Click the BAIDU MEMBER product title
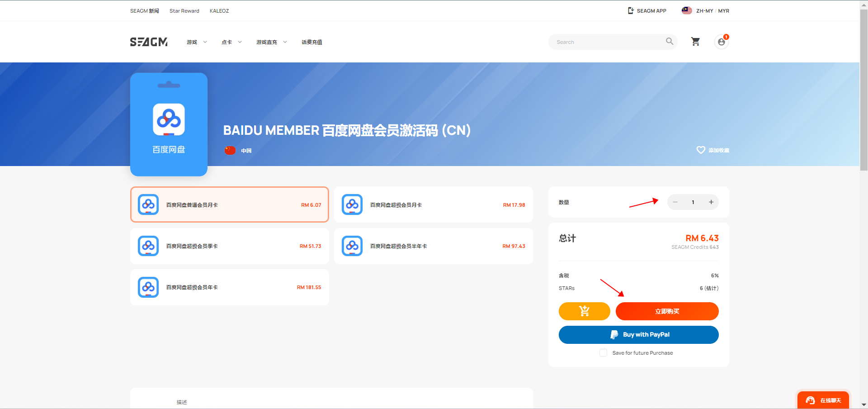Screen dimensions: 868x409 [347, 130]
